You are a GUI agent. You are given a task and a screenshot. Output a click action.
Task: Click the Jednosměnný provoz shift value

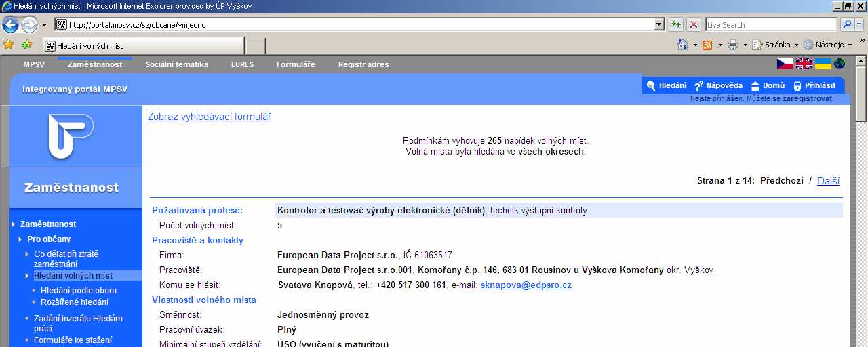(x=323, y=315)
